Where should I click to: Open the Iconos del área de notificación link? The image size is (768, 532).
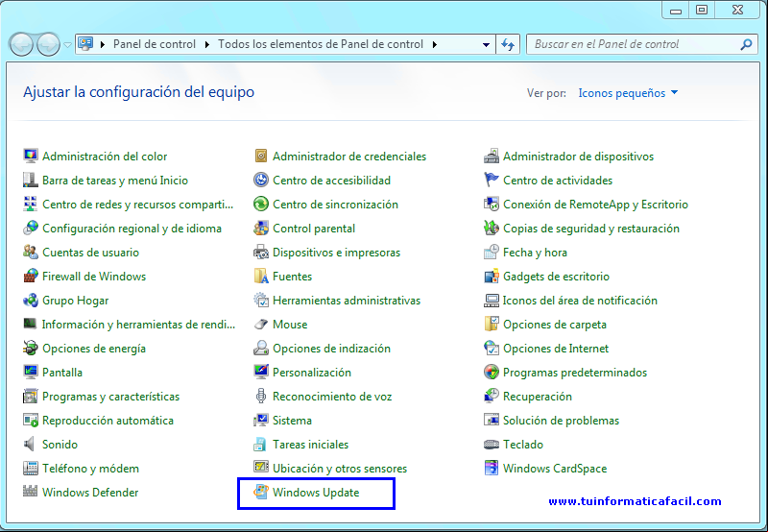[x=580, y=301]
